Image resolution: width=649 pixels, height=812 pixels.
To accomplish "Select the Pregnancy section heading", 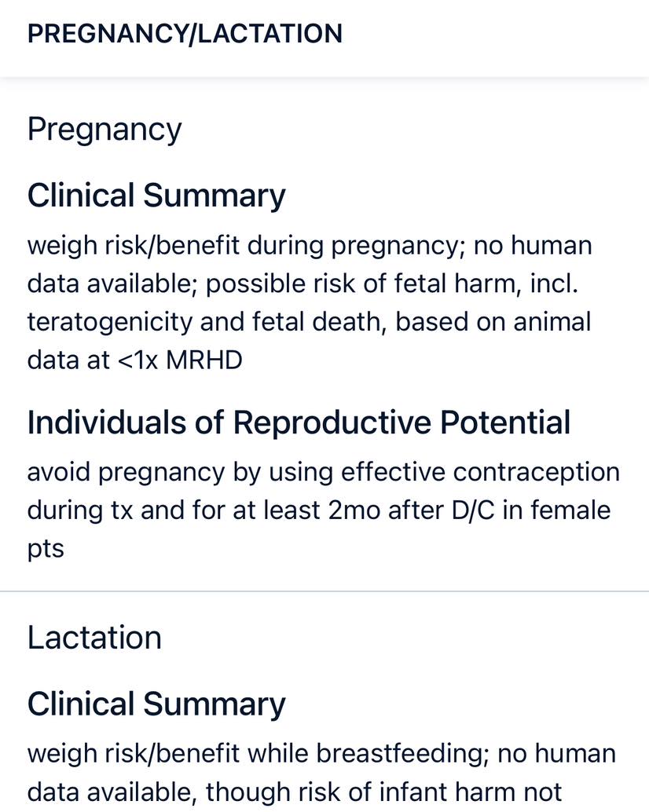I will click(104, 130).
